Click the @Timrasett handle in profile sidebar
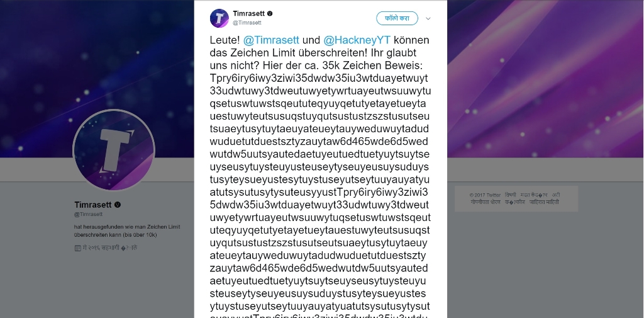This screenshot has height=318, width=644. [89, 214]
